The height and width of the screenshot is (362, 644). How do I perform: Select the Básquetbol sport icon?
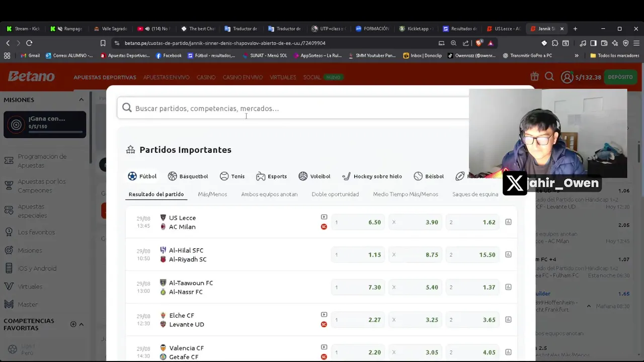pos(173,176)
